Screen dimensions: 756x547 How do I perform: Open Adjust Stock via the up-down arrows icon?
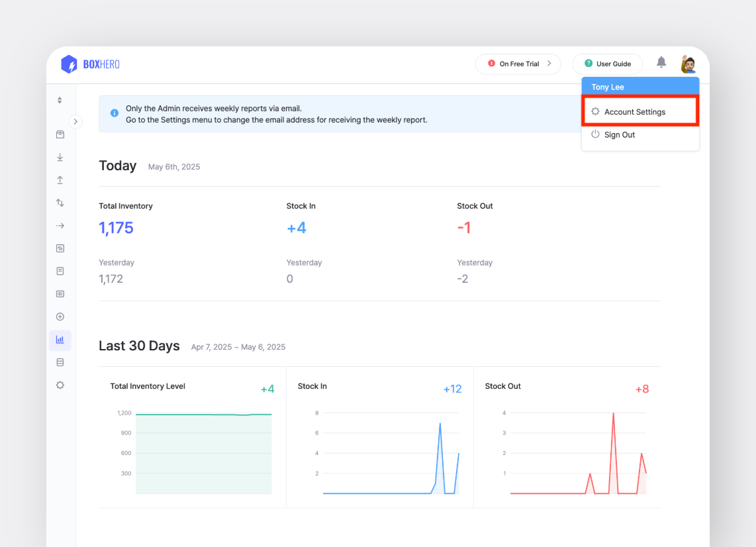pyautogui.click(x=60, y=203)
